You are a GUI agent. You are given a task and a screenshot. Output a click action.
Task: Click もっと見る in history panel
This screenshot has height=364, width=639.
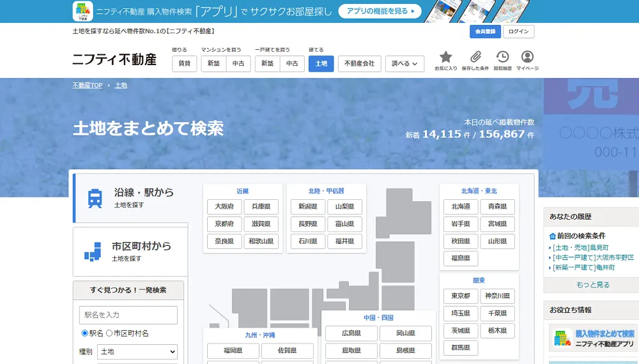coord(593,285)
